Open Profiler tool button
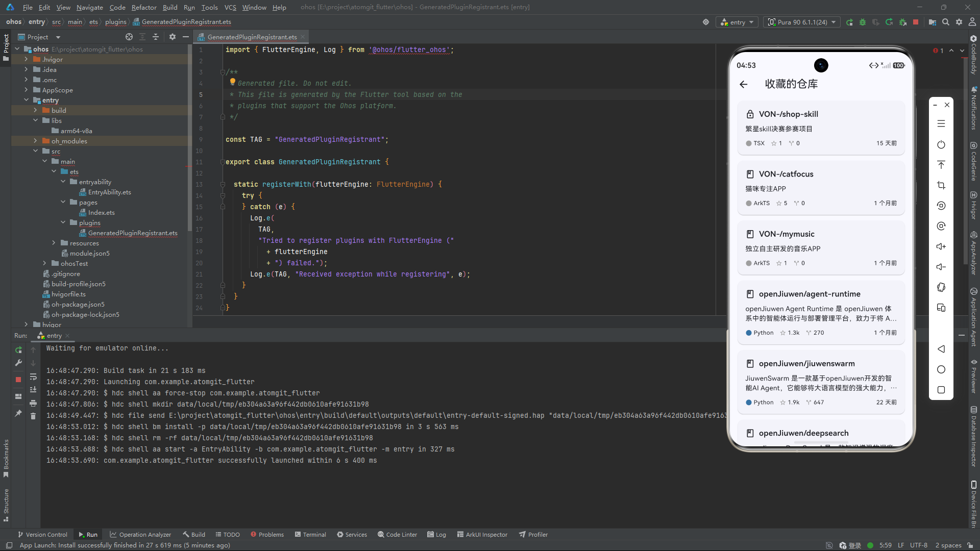 tap(533, 534)
